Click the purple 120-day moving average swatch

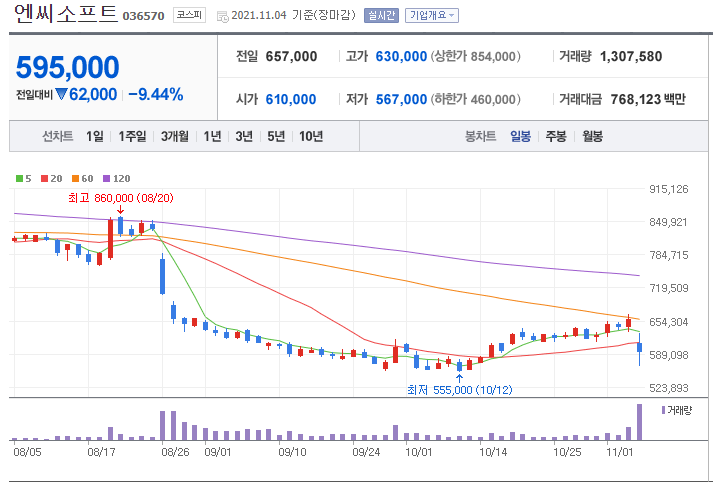[107, 179]
